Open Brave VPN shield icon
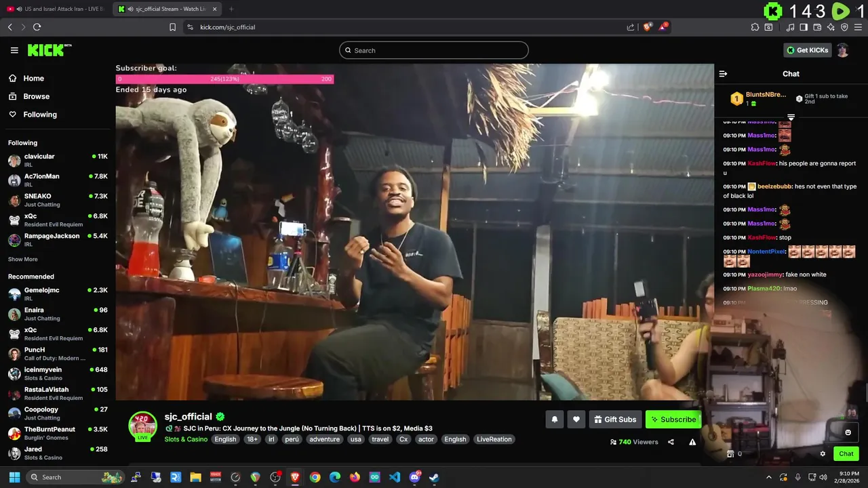Image resolution: width=868 pixels, height=488 pixels. click(844, 27)
